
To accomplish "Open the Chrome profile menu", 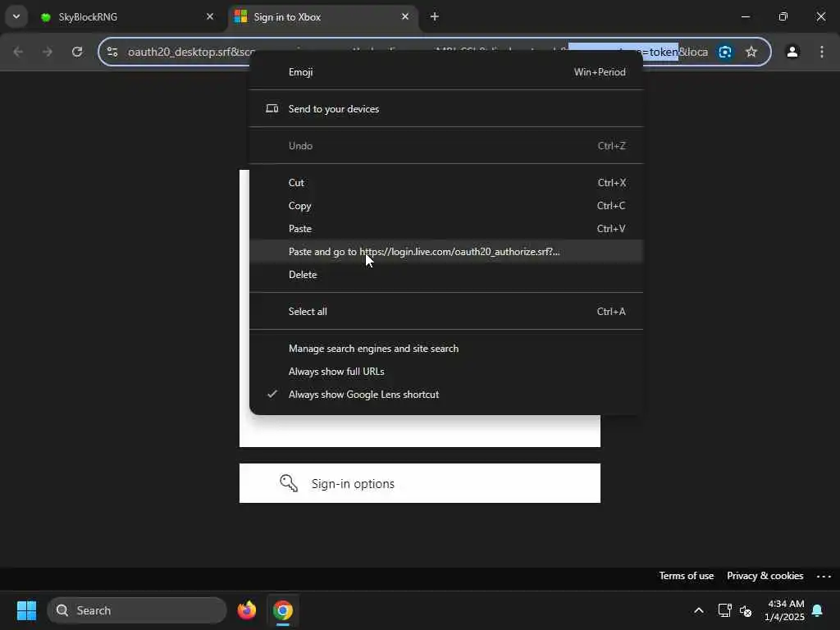I will (x=792, y=52).
